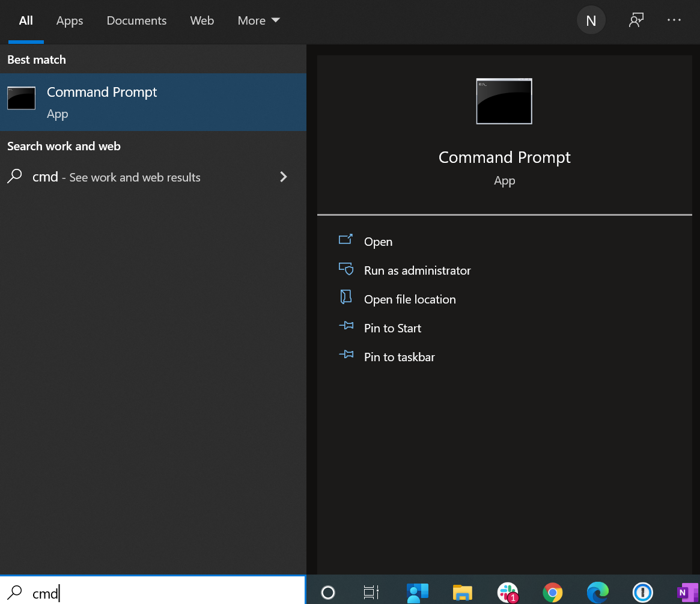Open File Explorer from the taskbar

pyautogui.click(x=463, y=592)
